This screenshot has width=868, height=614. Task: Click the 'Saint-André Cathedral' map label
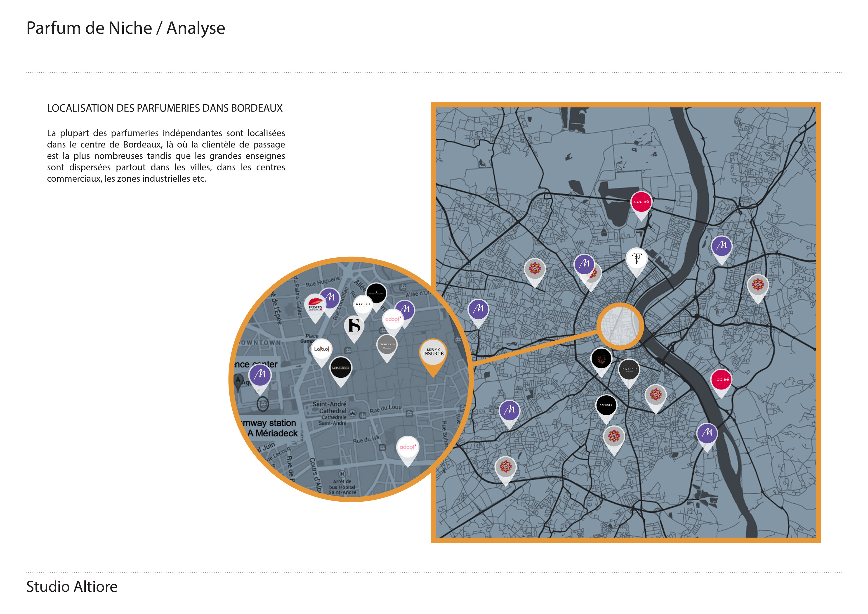pyautogui.click(x=330, y=408)
